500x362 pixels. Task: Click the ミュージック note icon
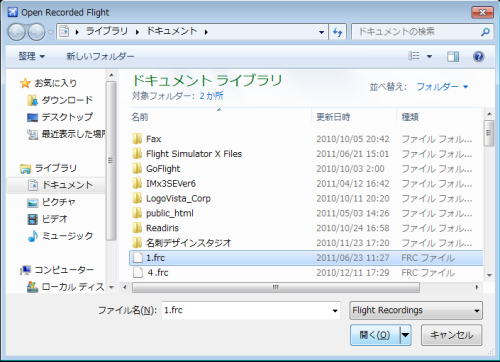click(x=32, y=236)
